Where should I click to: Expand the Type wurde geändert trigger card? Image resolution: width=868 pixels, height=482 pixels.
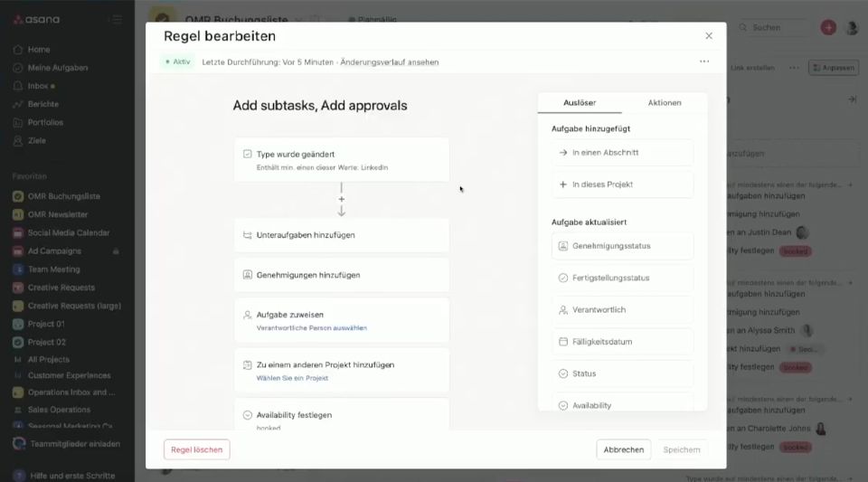(341, 160)
